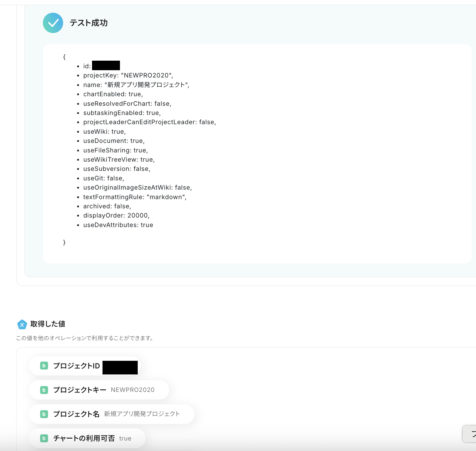Select the プロジェクト名 value chip
This screenshot has height=451, width=476.
click(112, 414)
